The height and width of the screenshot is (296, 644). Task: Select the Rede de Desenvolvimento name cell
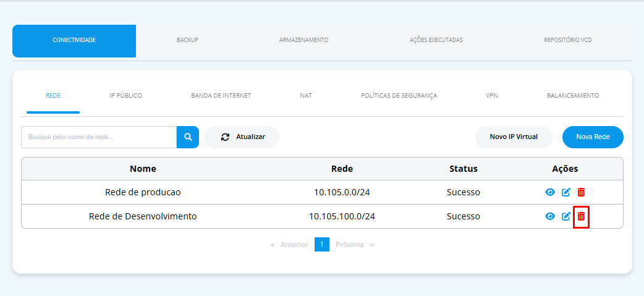point(143,216)
